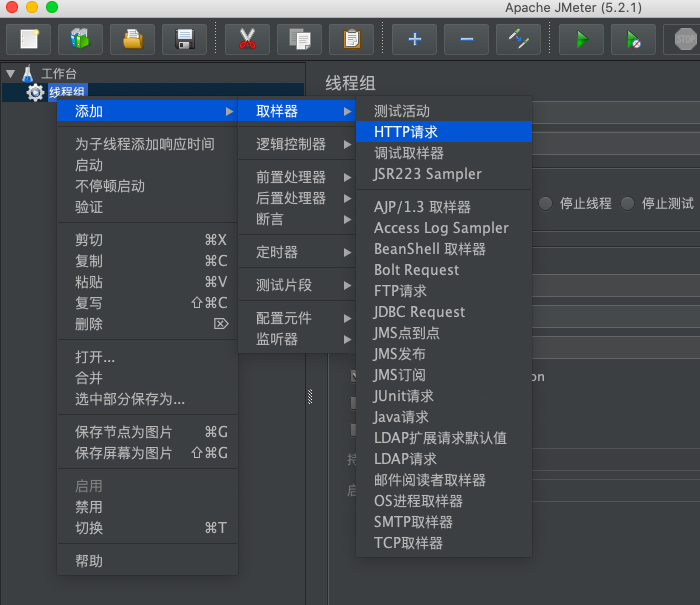The width and height of the screenshot is (700, 605).
Task: Click 帮助 in context menu
Action: [x=147, y=561]
